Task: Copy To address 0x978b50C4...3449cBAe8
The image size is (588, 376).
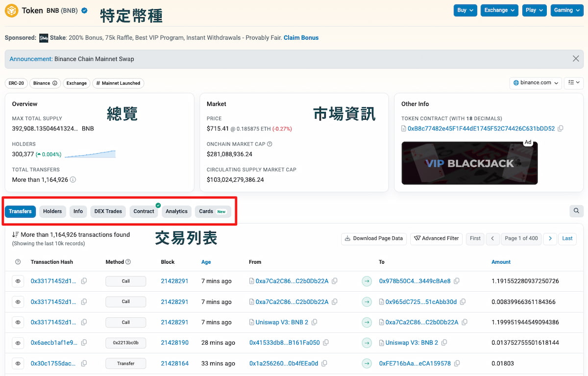Action: [457, 281]
